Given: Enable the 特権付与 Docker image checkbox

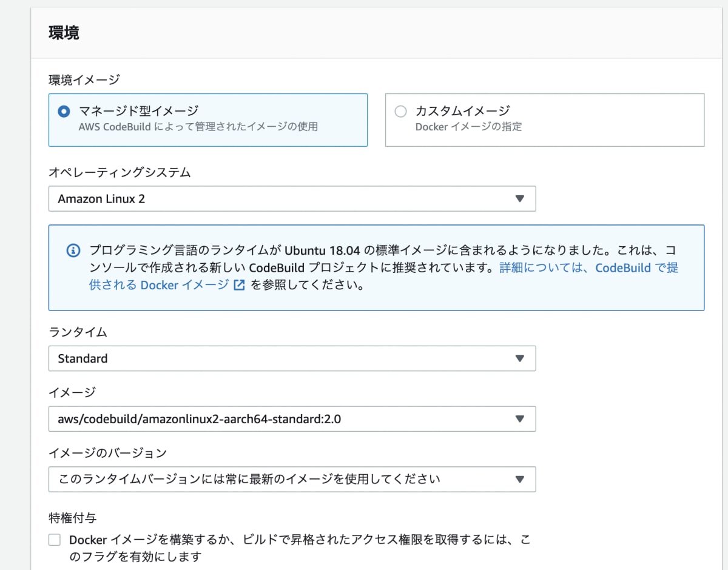Looking at the screenshot, I should [55, 540].
